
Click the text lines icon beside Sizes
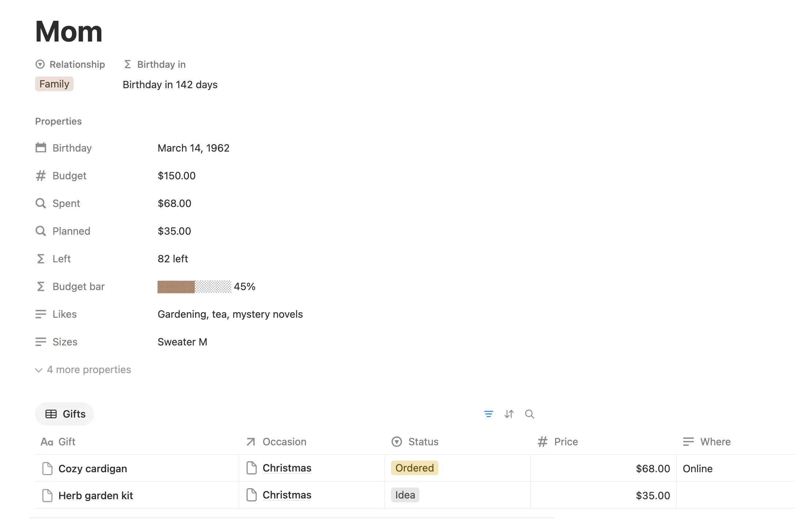coord(41,342)
